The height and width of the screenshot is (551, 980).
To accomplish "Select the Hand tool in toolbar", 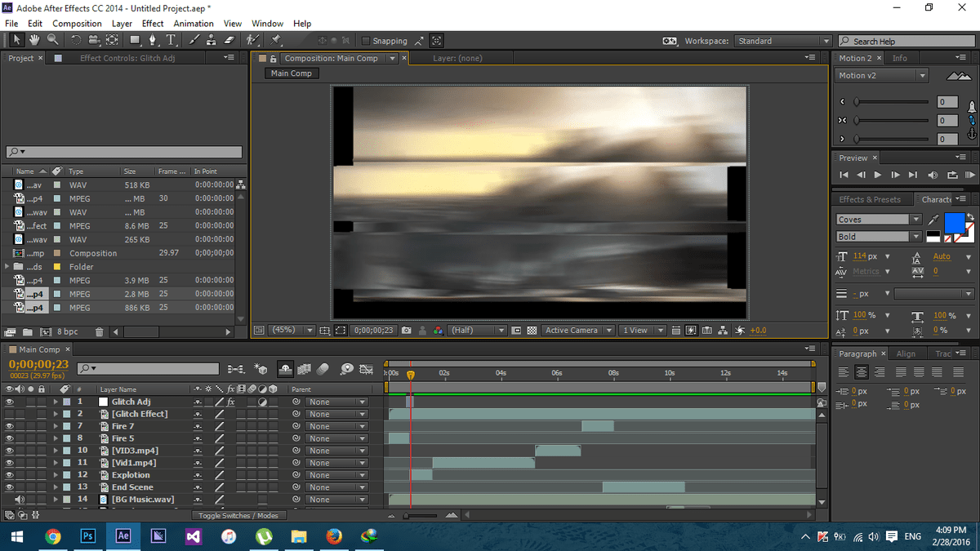I will tap(35, 40).
